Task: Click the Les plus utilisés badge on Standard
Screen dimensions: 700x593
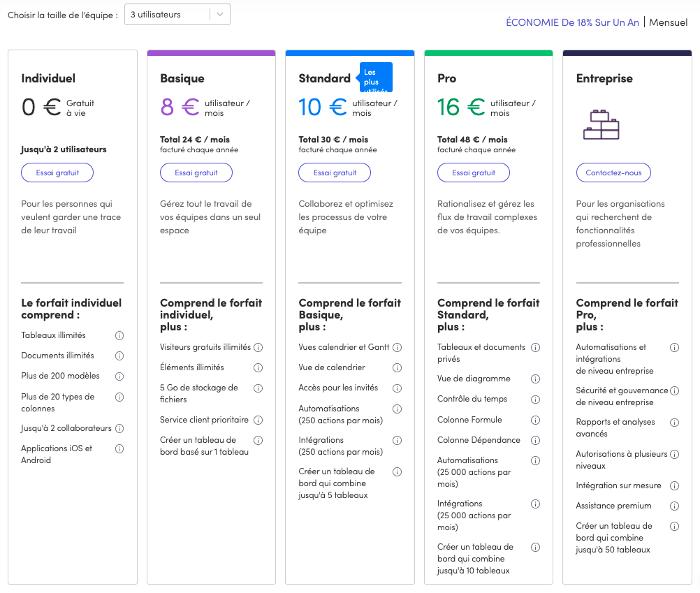Action: coord(374,78)
